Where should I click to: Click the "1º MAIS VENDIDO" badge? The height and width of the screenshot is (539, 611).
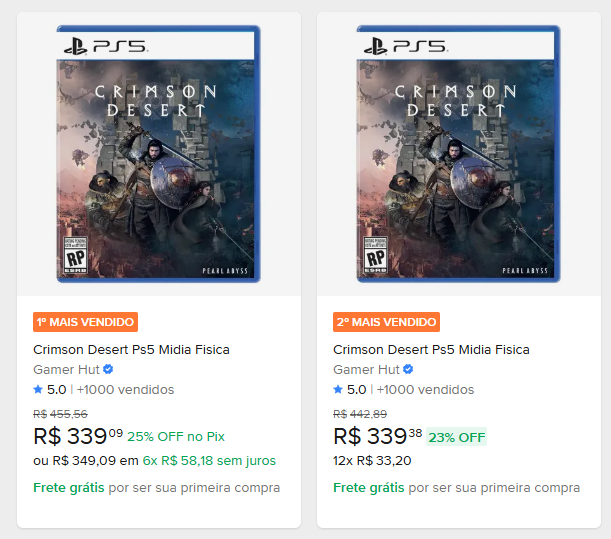tap(85, 322)
